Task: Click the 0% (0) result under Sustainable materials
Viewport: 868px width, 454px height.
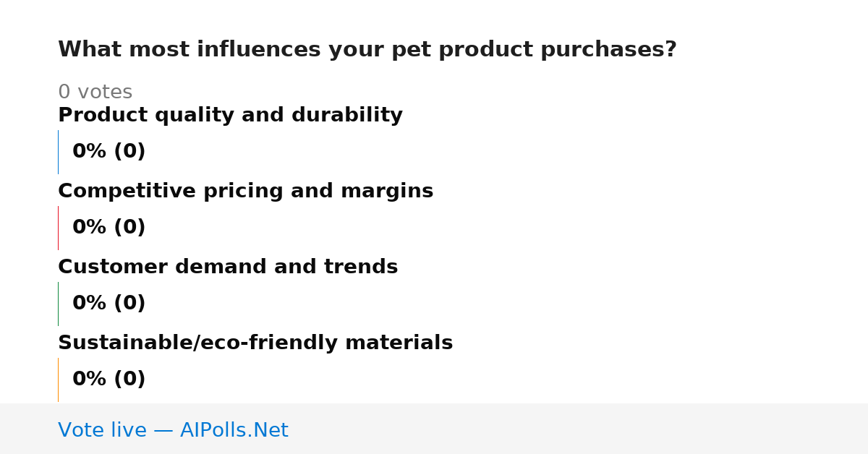Action: tap(109, 380)
